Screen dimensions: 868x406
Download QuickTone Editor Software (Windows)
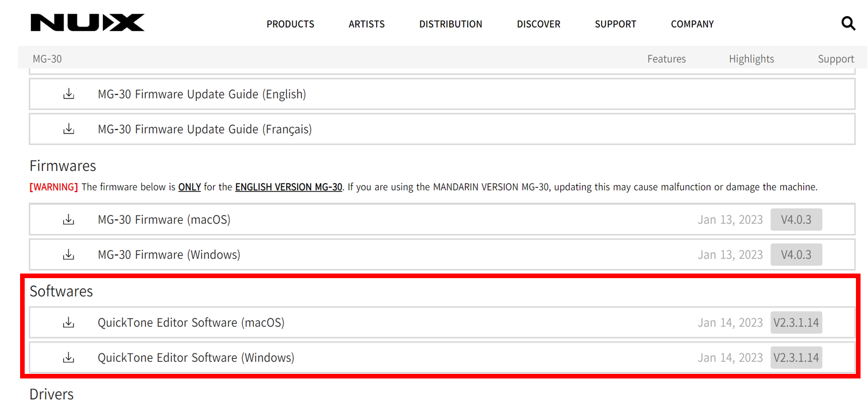196,358
